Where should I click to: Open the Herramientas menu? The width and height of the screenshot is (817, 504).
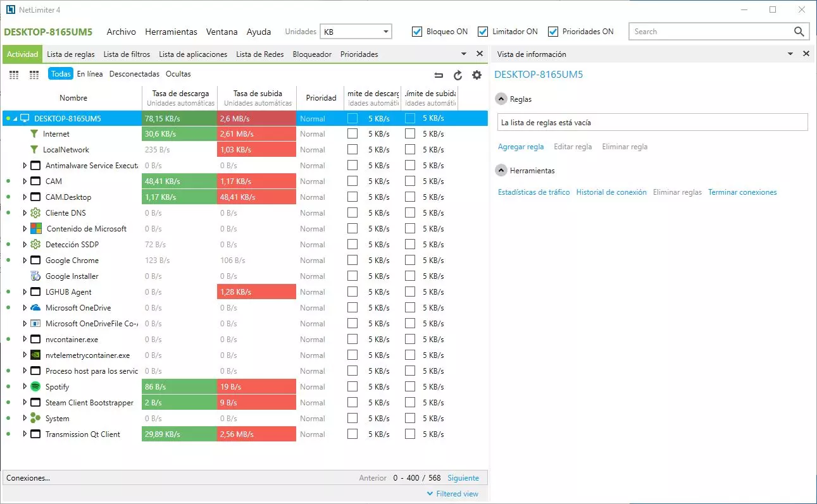(171, 32)
